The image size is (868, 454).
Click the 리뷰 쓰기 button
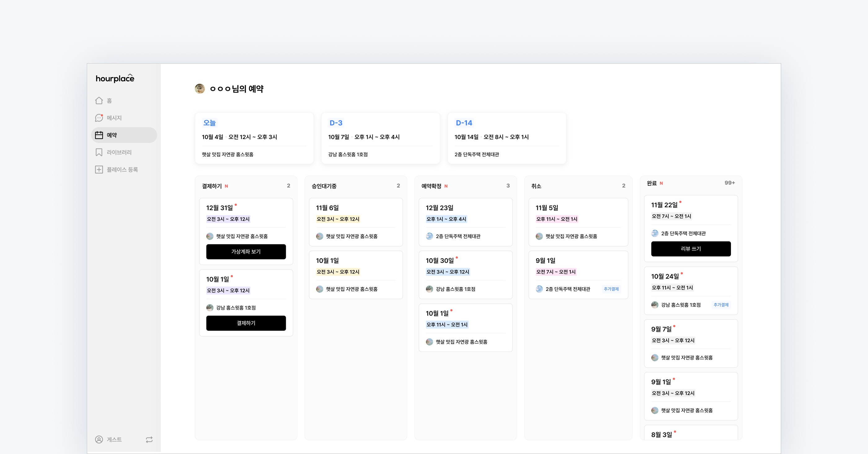[x=690, y=248]
